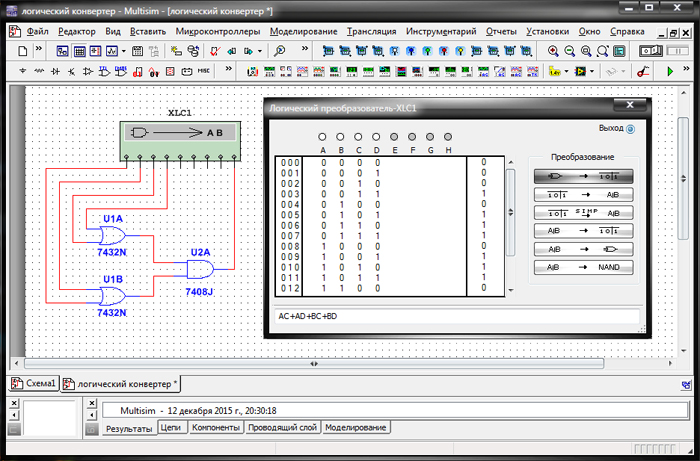Create a new schematic file
The width and height of the screenshot is (700, 461).
click(x=23, y=51)
